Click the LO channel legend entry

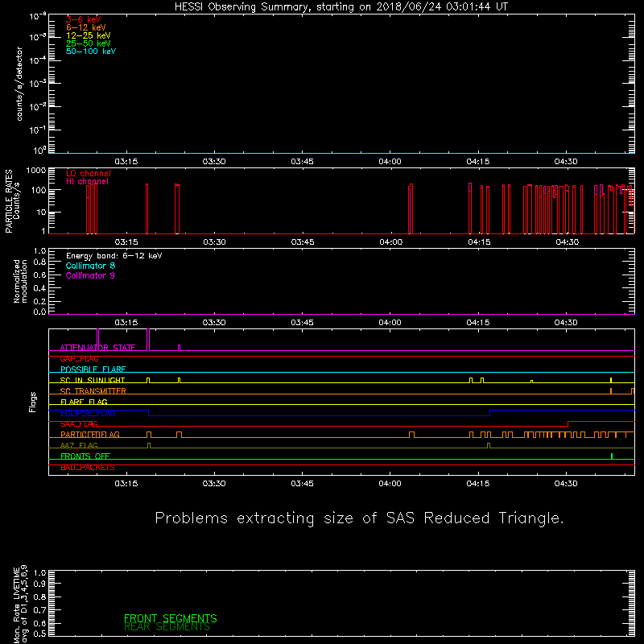[89, 173]
